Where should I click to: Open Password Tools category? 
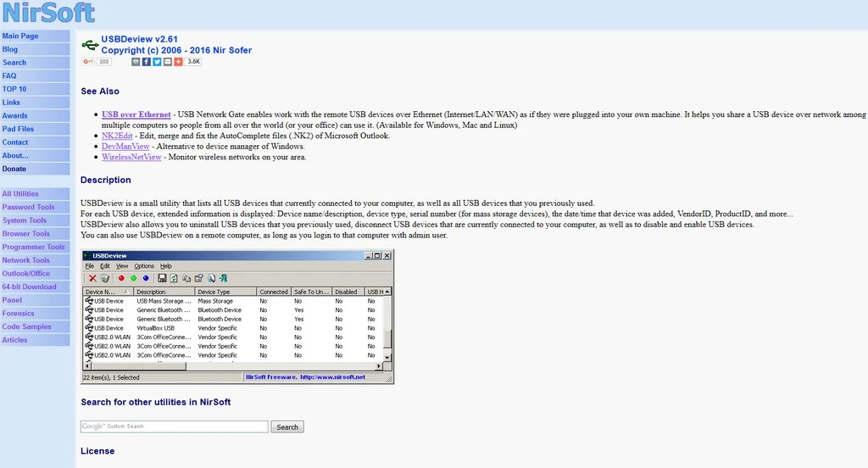point(35,207)
